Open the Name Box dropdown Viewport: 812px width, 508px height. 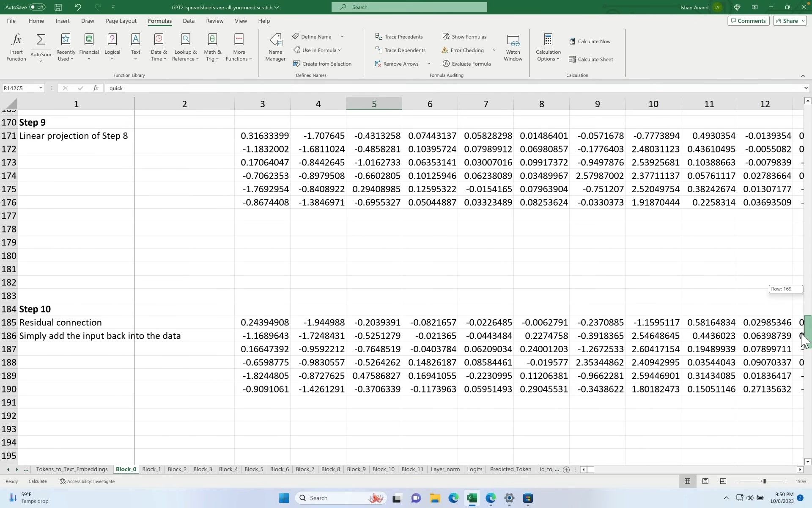(x=41, y=88)
